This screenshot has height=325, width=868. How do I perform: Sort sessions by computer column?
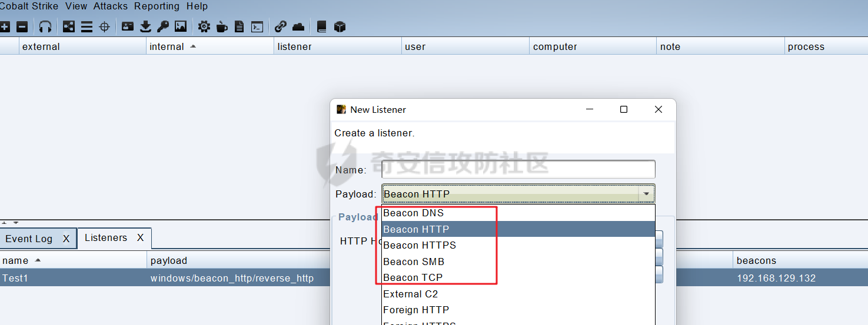point(593,46)
